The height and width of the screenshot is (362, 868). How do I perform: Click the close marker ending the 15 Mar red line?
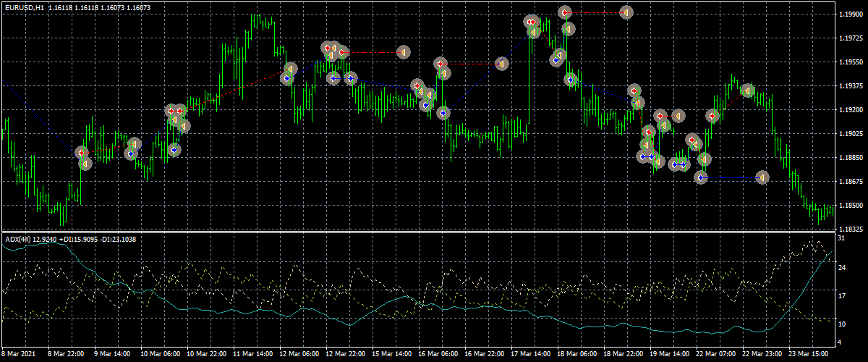click(403, 52)
